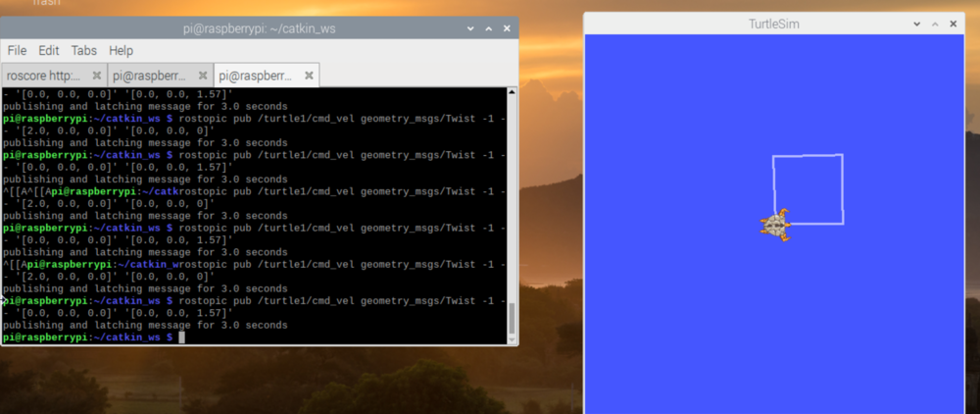Open the Help menu
980x414 pixels.
[x=121, y=50]
